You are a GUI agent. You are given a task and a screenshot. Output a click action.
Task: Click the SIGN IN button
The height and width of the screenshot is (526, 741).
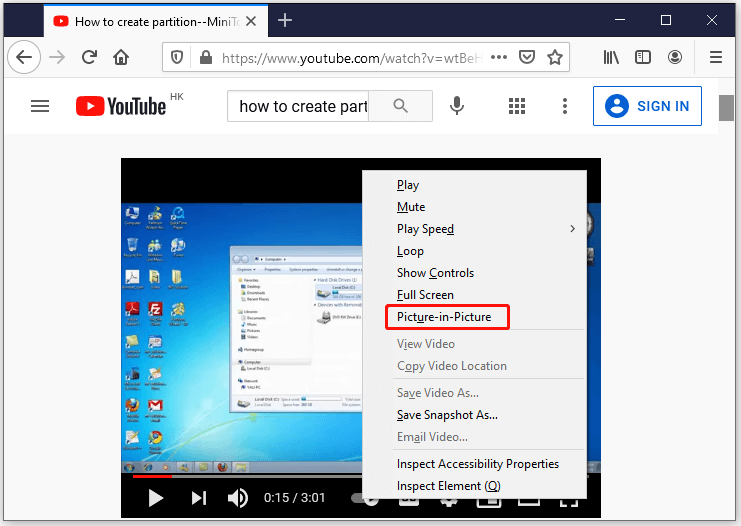647,106
